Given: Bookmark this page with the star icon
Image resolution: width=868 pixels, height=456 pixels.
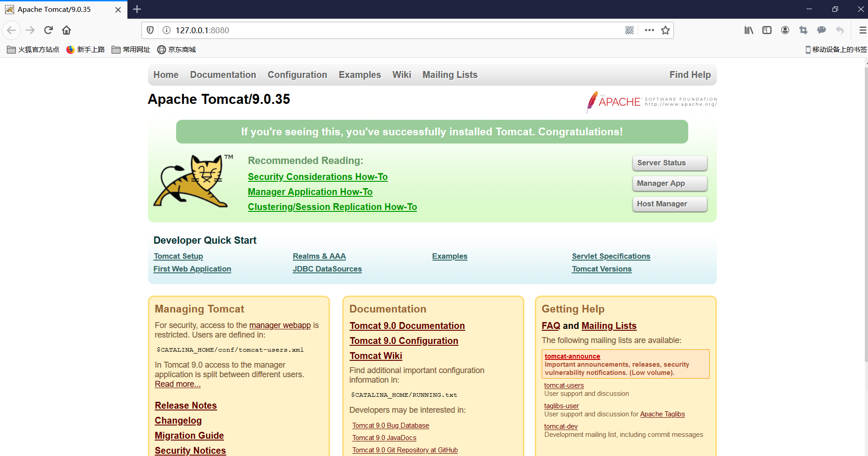Looking at the screenshot, I should tap(665, 30).
